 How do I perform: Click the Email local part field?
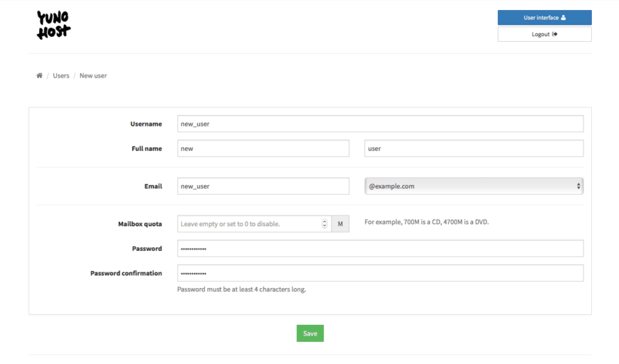pyautogui.click(x=263, y=186)
